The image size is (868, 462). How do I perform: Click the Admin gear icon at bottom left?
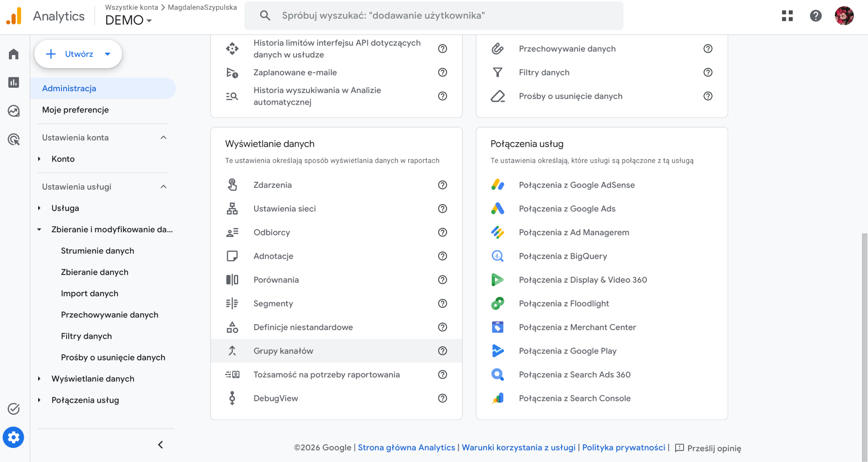point(14,437)
